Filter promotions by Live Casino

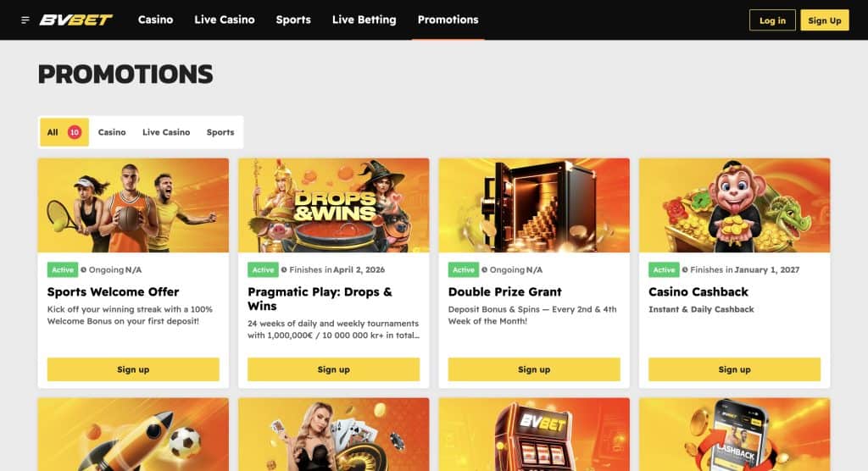click(x=166, y=132)
